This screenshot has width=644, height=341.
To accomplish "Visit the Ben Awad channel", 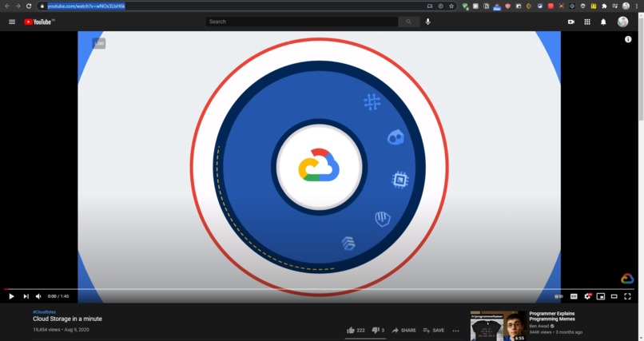I will pos(539,327).
